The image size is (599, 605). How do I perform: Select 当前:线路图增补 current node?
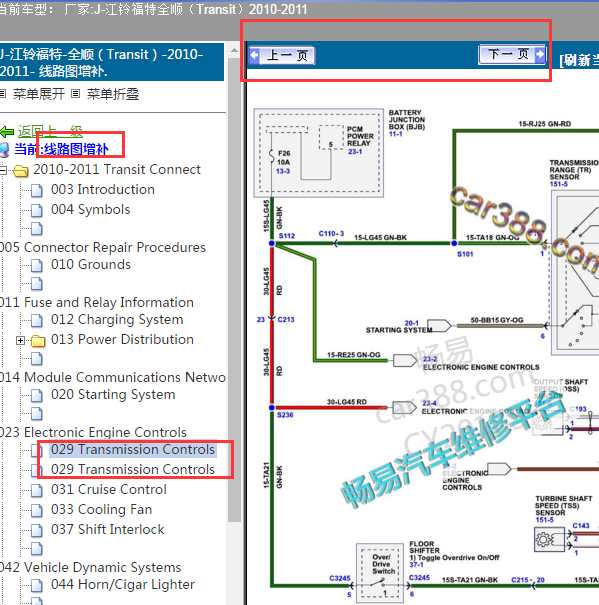tap(62, 149)
